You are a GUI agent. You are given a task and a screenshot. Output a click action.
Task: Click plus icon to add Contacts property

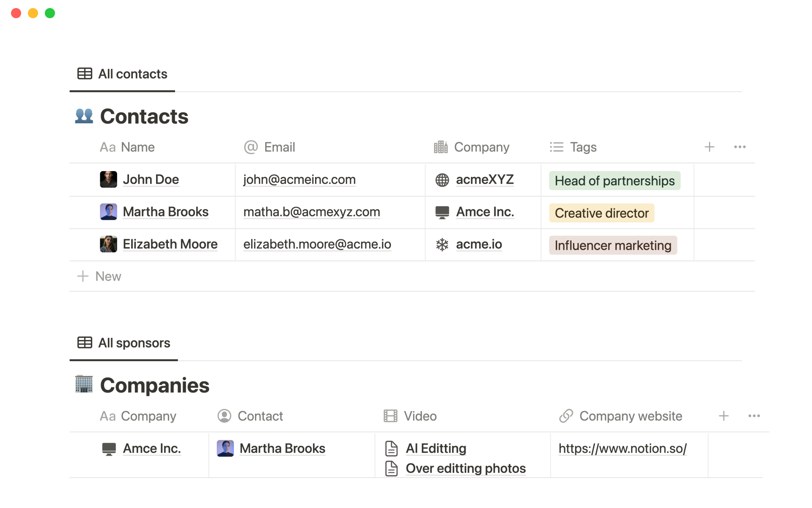tap(709, 147)
